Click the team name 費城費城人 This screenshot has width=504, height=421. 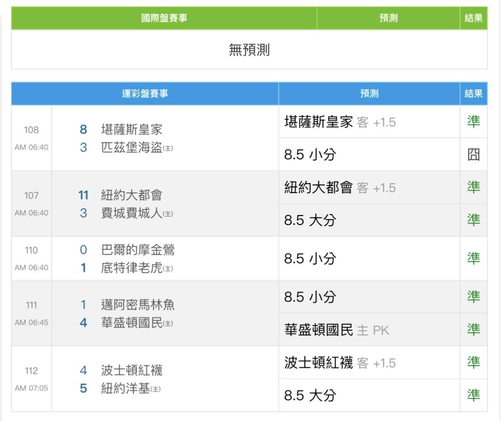[x=131, y=213]
